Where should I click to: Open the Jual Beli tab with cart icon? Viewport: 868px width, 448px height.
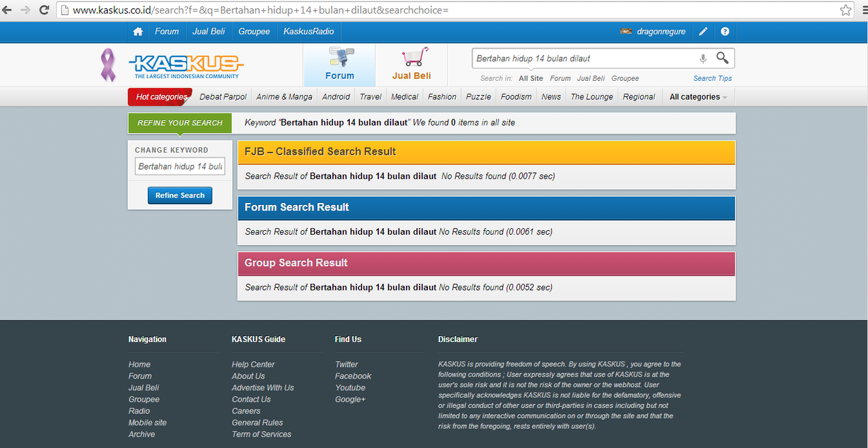coord(412,64)
